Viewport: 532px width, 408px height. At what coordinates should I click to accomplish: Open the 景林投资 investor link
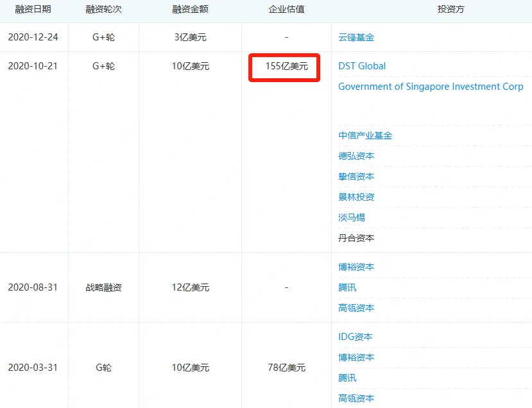(x=356, y=197)
